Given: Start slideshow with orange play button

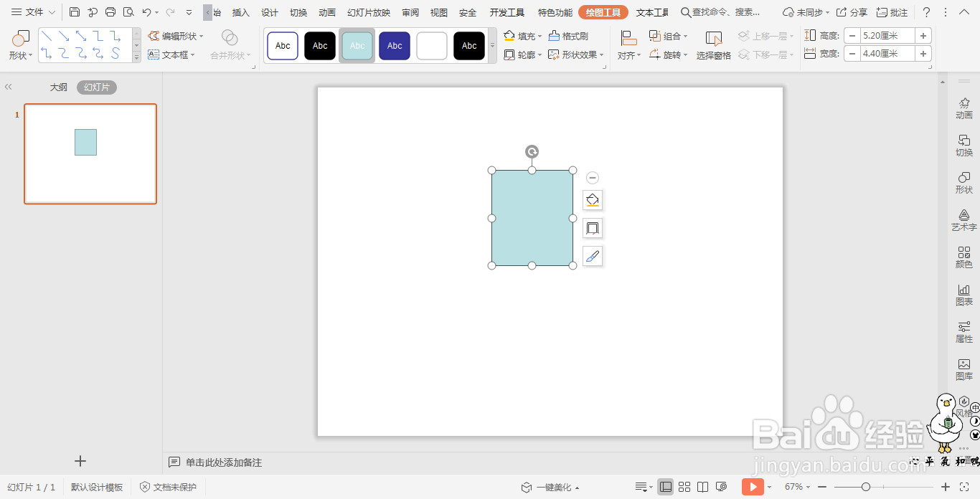Looking at the screenshot, I should coord(753,487).
